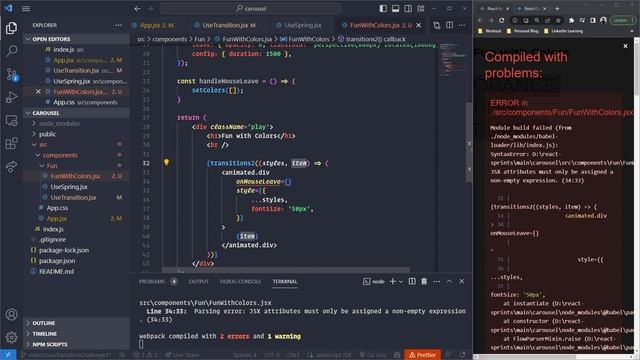The height and width of the screenshot is (360, 640).
Task: Open UseSpring.jsx in the file tree
Action: point(76,187)
